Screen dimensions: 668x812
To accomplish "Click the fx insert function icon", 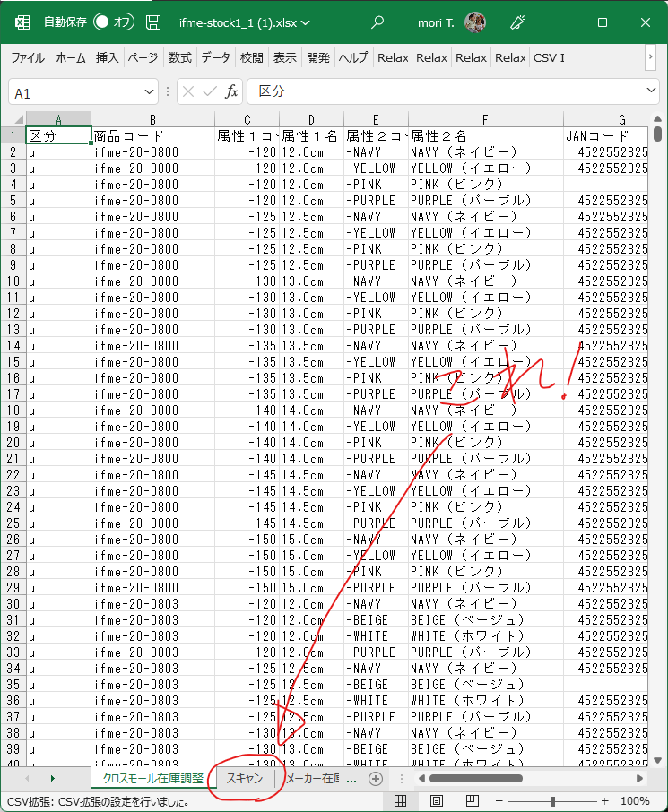I will pyautogui.click(x=231, y=92).
